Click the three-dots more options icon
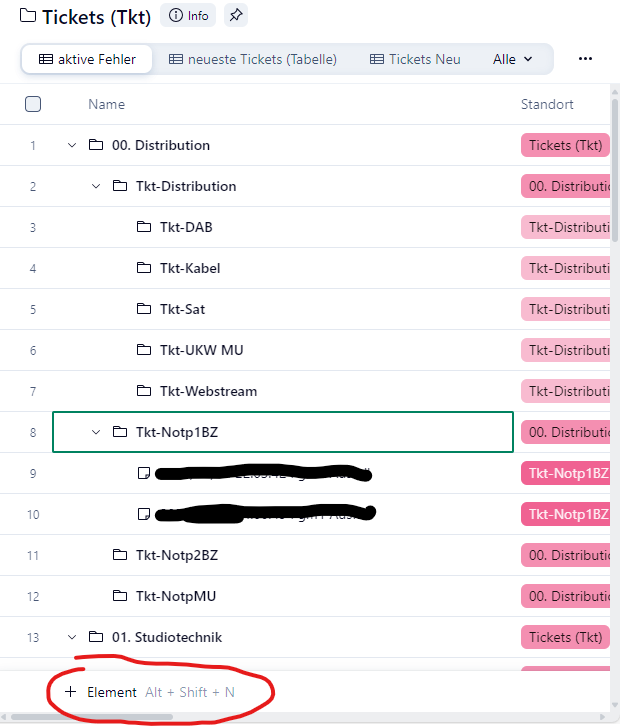620x727 pixels. point(585,59)
